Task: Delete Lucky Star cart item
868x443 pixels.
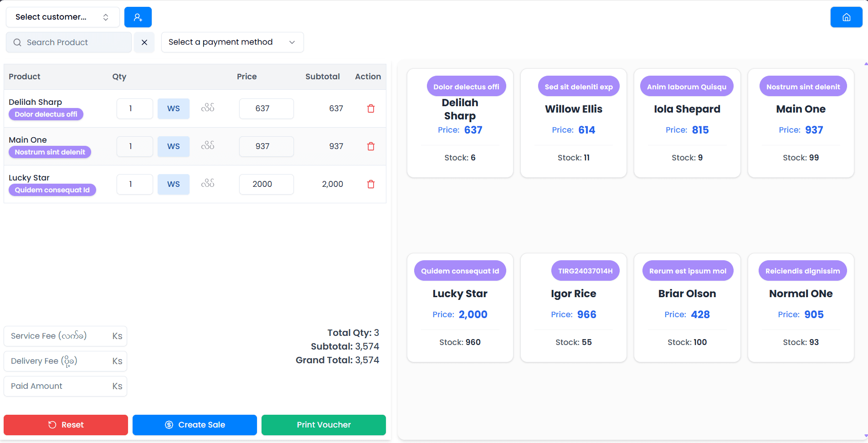Action: click(371, 184)
